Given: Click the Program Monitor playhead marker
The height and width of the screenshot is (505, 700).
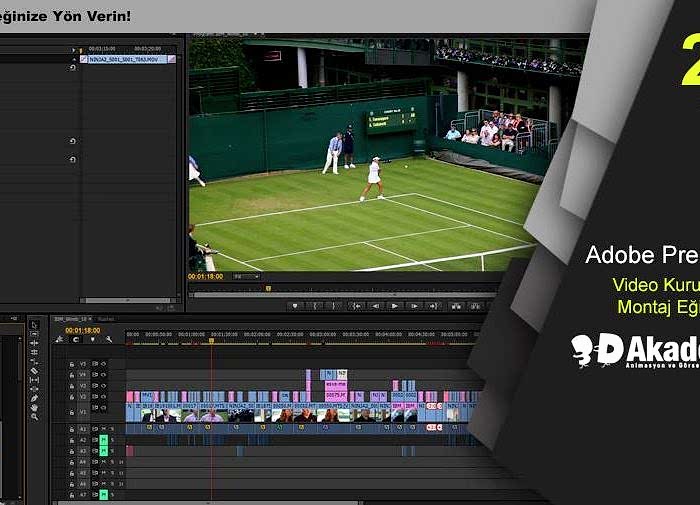Looking at the screenshot, I should pos(268,288).
